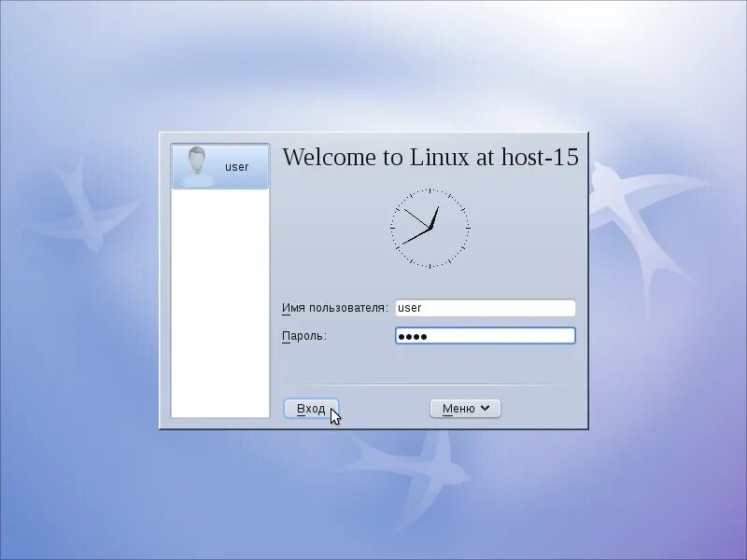Focus the Имя пользователя input field
The image size is (747, 560).
click(485, 308)
